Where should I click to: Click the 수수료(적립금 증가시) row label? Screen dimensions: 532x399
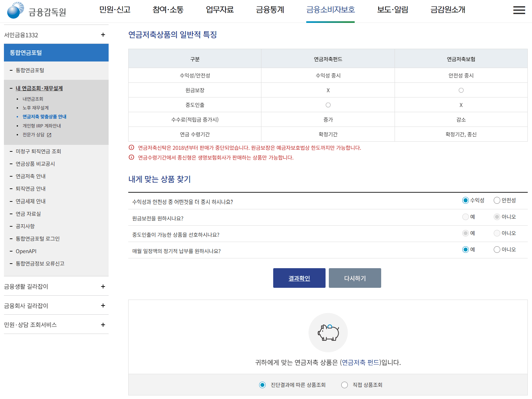(x=195, y=120)
